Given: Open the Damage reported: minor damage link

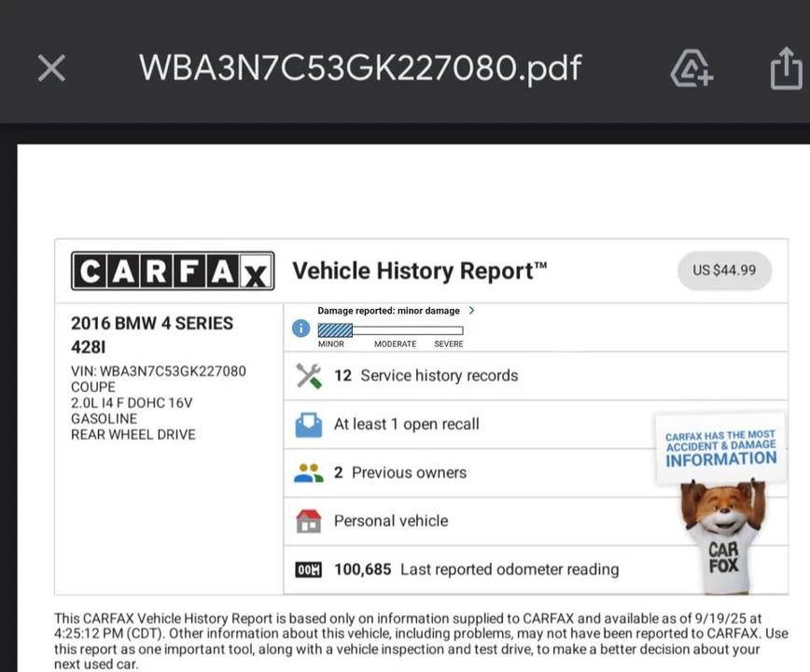Looking at the screenshot, I should 388,311.
